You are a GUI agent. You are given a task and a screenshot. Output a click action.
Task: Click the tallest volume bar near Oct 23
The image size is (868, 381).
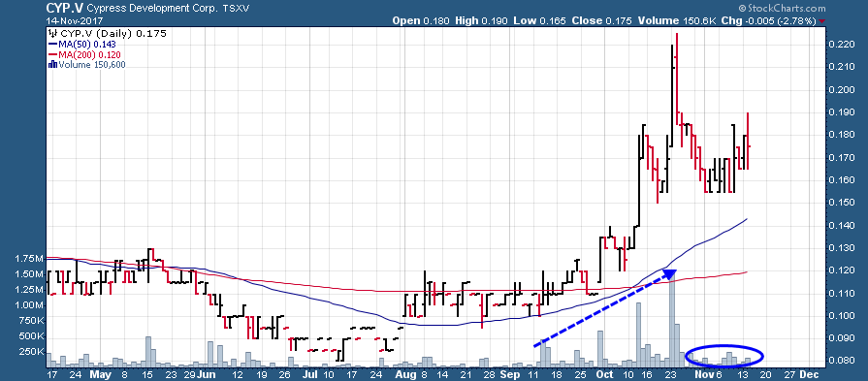tap(673, 321)
